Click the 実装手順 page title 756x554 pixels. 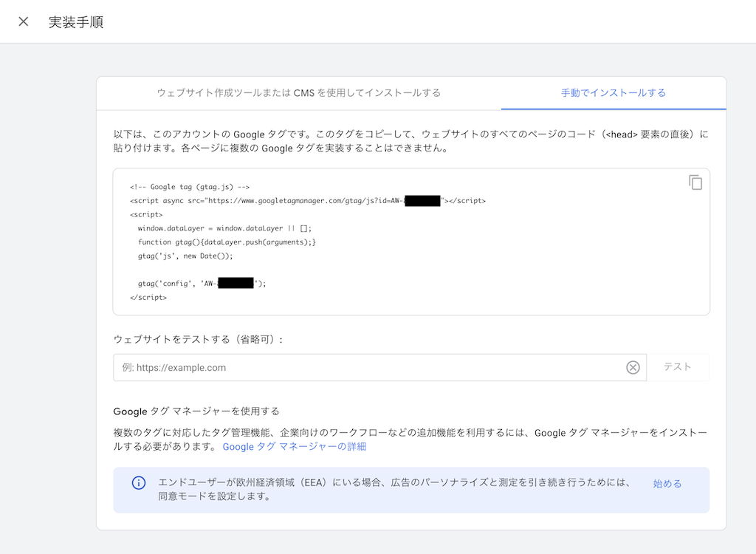pyautogui.click(x=76, y=22)
